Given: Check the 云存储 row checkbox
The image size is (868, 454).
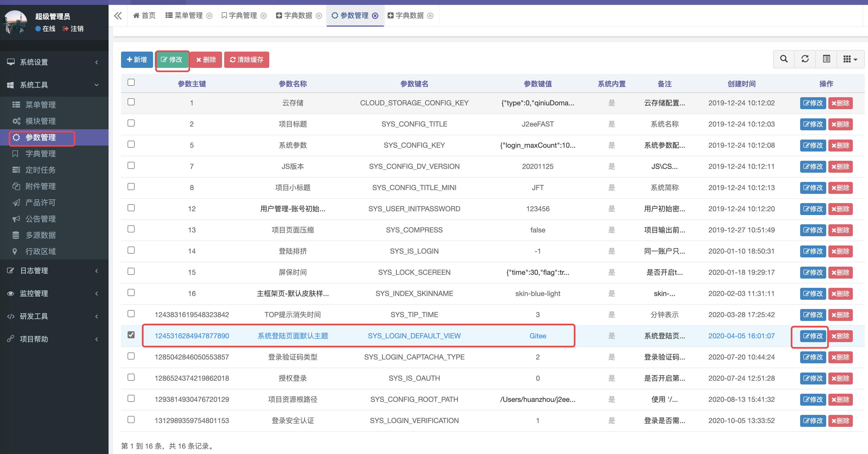Looking at the screenshot, I should (x=131, y=102).
